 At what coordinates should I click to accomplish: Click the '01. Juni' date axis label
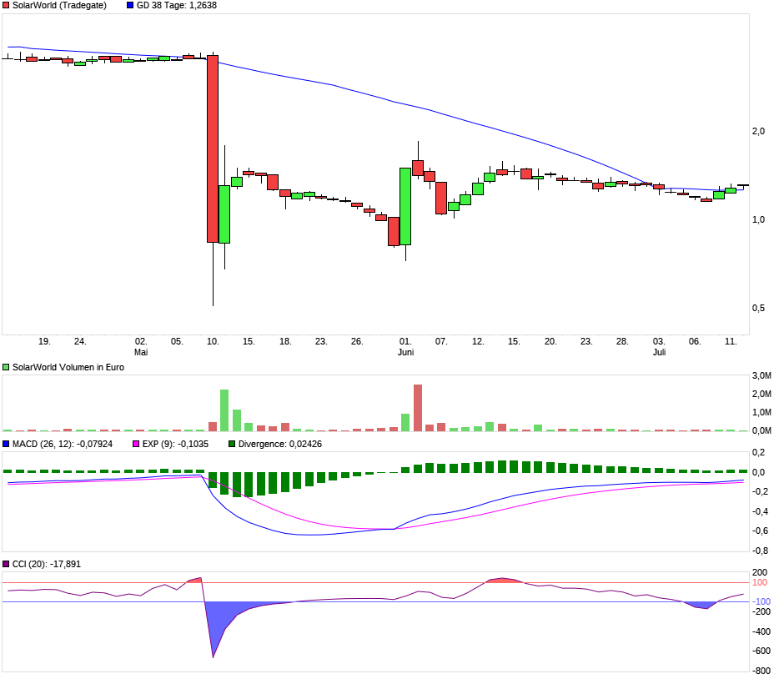click(405, 346)
